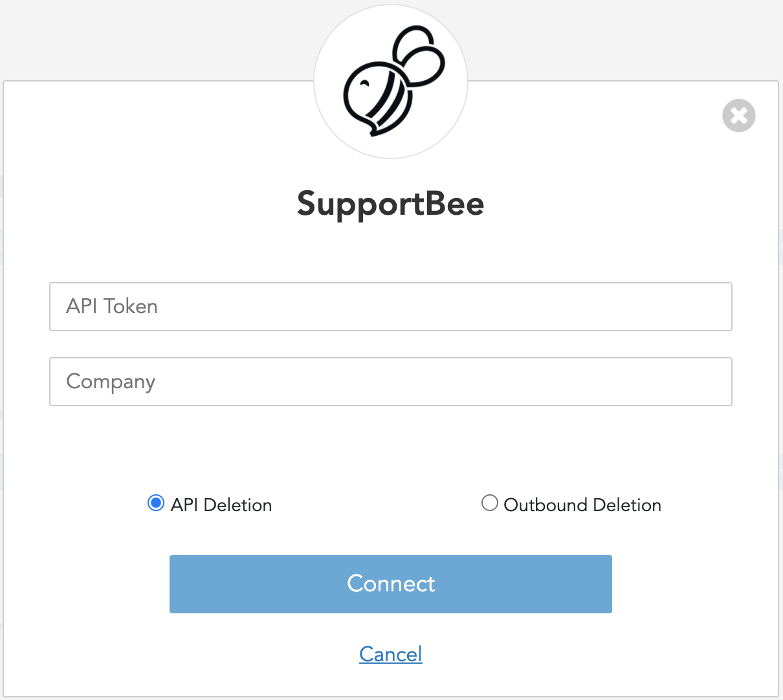783x700 pixels.
Task: Focus the API Token input field
Action: click(390, 307)
